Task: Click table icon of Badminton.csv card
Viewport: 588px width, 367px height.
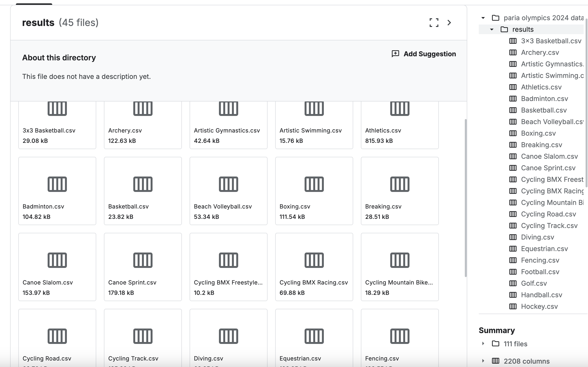Action: (x=57, y=184)
